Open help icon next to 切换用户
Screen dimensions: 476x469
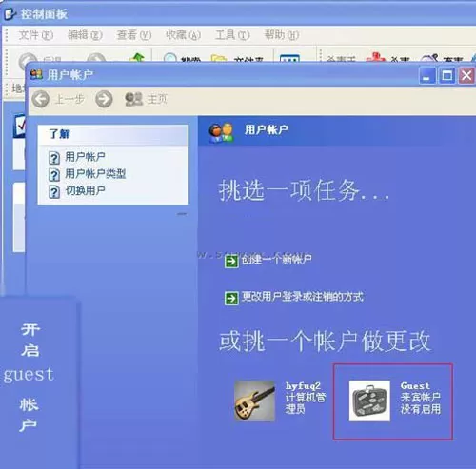click(x=54, y=192)
